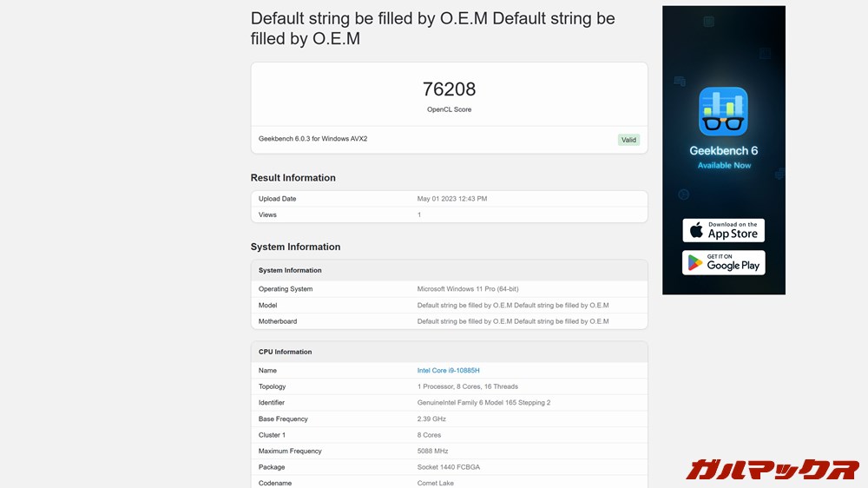
Task: Select the upload date May 01 2023 value
Action: pyautogui.click(x=451, y=199)
